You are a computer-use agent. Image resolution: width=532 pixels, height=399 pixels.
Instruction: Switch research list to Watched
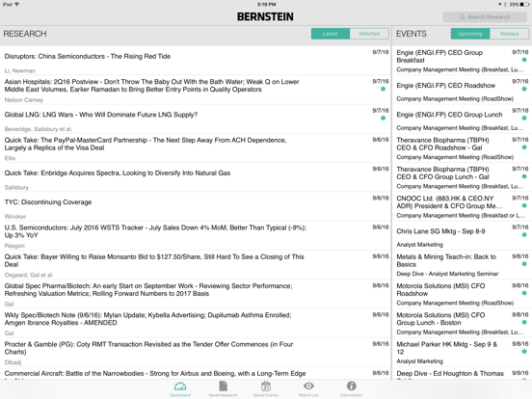[369, 34]
